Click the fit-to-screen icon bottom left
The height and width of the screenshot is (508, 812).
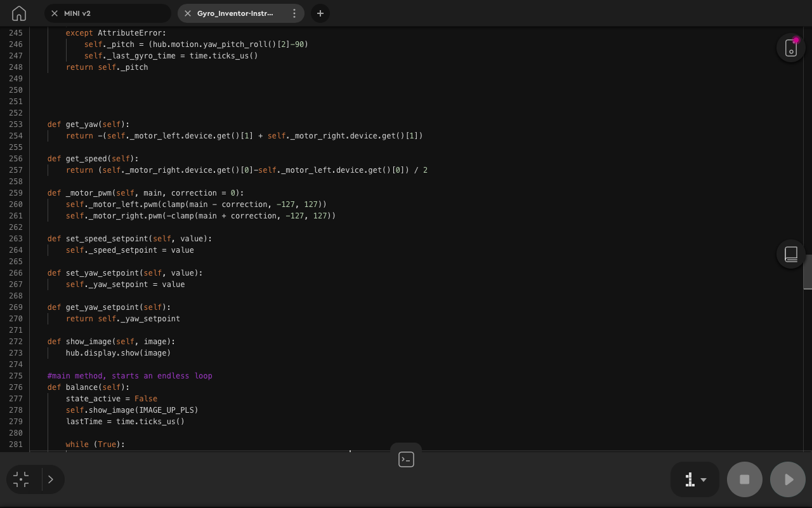point(21,479)
